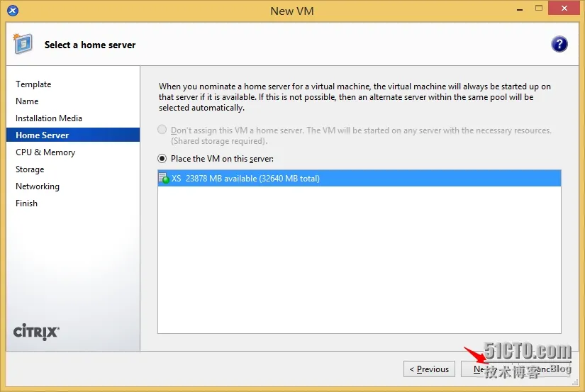Click the Citrix logo
585x392 pixels.
36,332
